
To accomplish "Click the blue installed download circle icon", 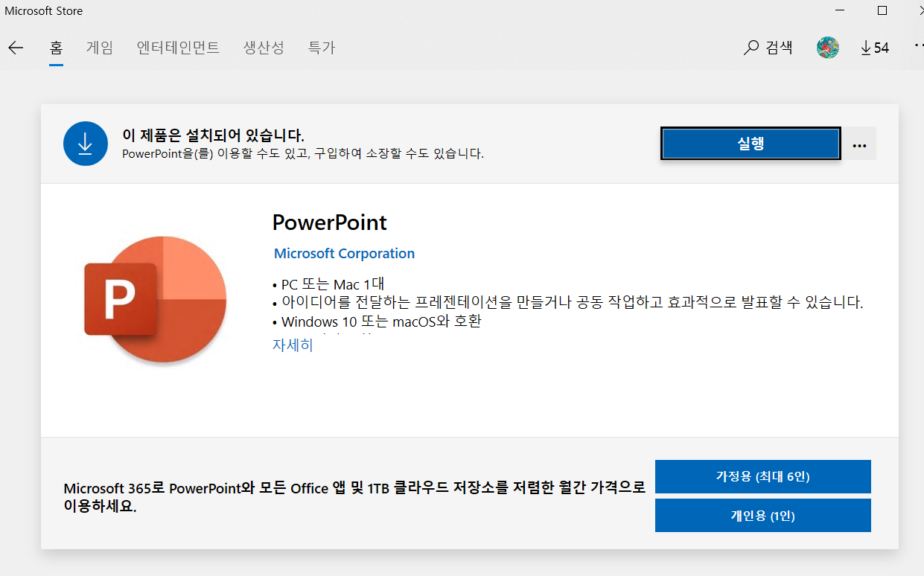I will 86,143.
